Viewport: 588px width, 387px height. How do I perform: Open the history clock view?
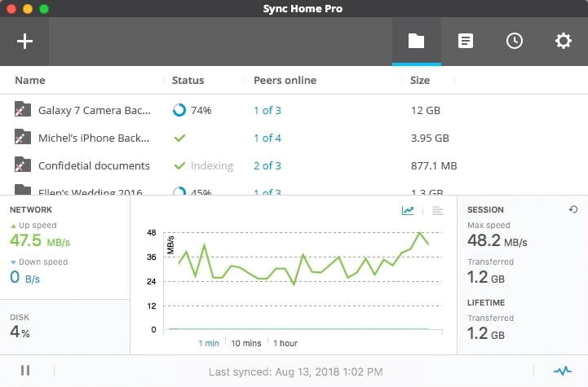(515, 41)
